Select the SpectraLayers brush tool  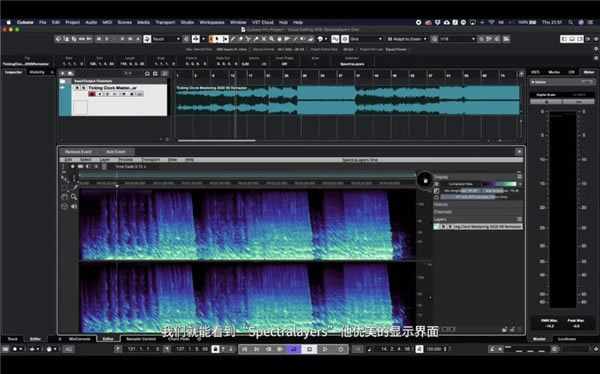pyautogui.click(x=75, y=187)
